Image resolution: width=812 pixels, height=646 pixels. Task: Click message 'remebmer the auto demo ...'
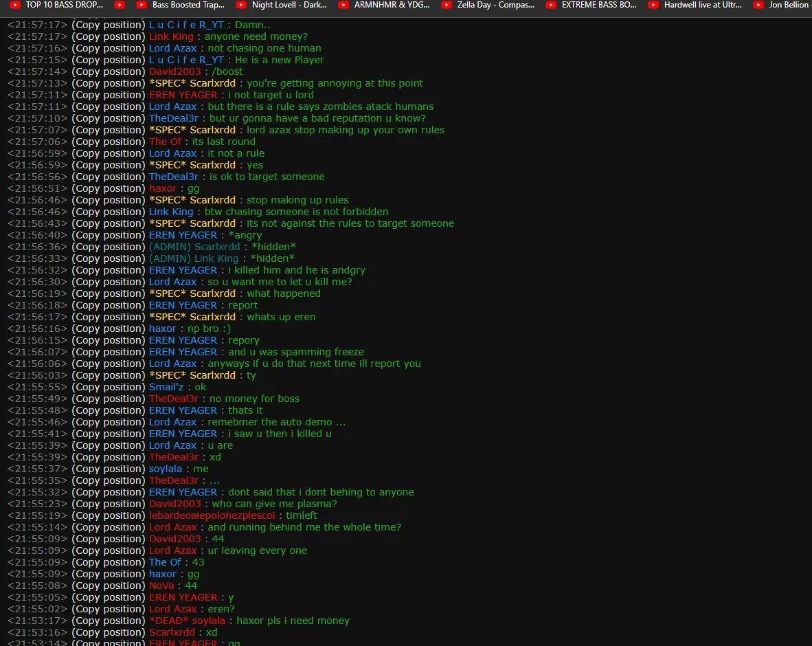point(277,422)
